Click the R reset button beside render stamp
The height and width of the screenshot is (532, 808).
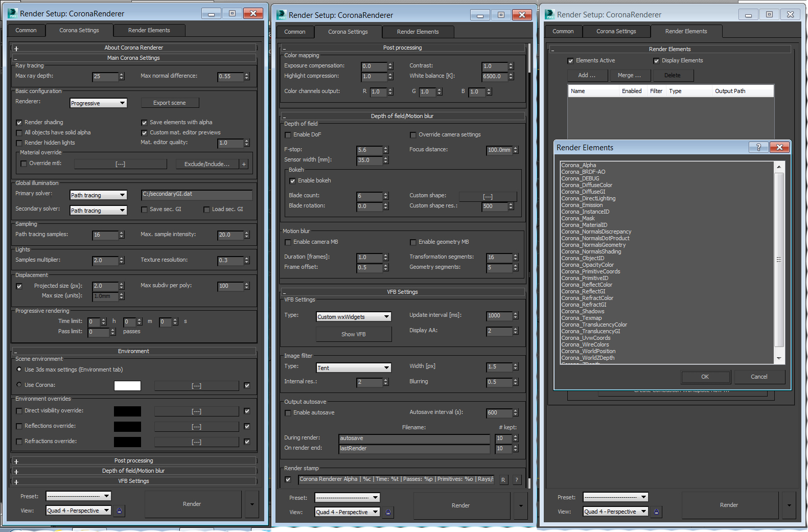503,480
